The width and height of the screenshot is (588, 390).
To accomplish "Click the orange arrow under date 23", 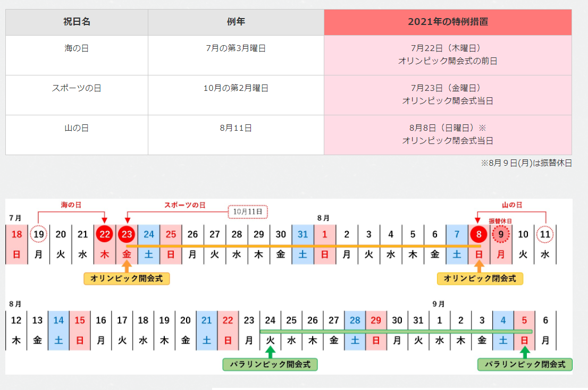I will (127, 266).
